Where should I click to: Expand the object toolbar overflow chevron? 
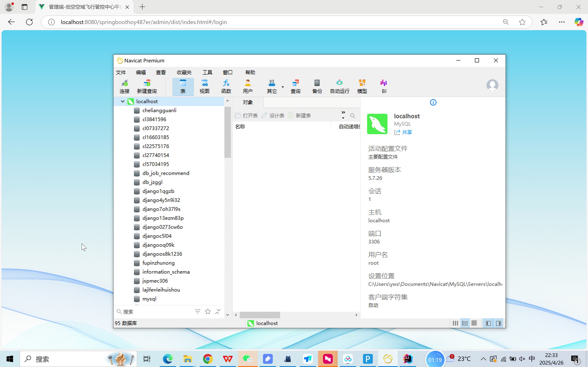coord(343,113)
